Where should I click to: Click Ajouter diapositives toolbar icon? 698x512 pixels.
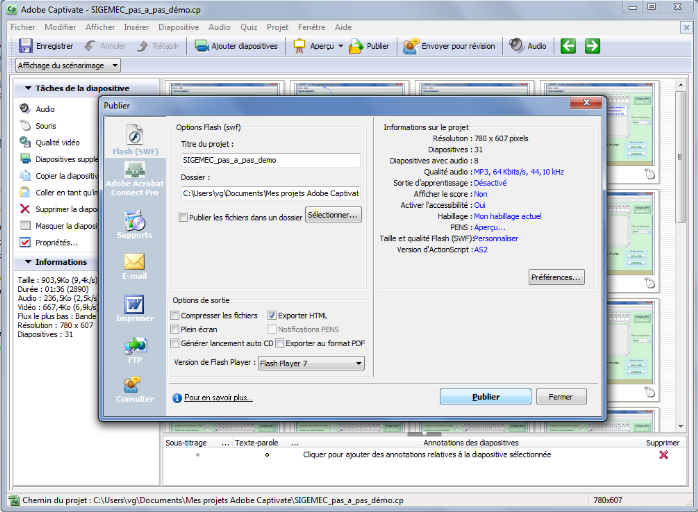(x=202, y=46)
